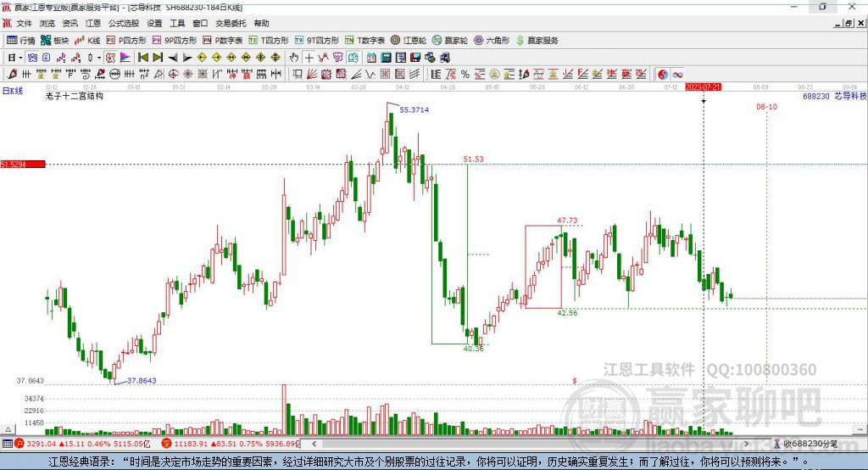Click the 日K线 chart label
The height and width of the screenshot is (470, 868).
click(x=13, y=91)
